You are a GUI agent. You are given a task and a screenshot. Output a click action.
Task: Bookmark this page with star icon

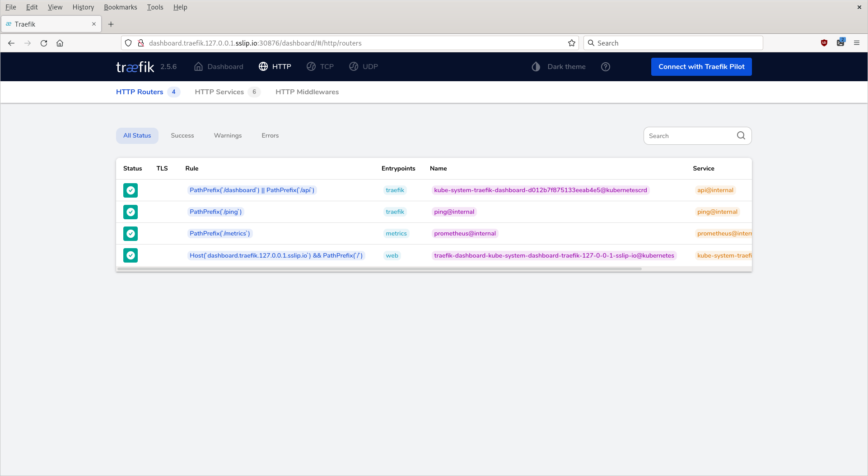pos(572,43)
